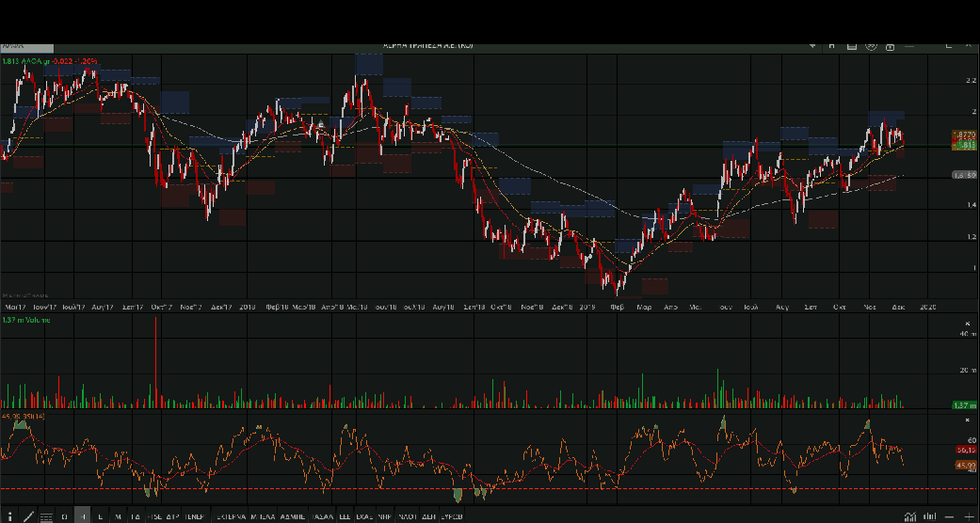The height and width of the screenshot is (523, 980).
Task: Expand the RSI indicator label
Action: click(x=24, y=415)
